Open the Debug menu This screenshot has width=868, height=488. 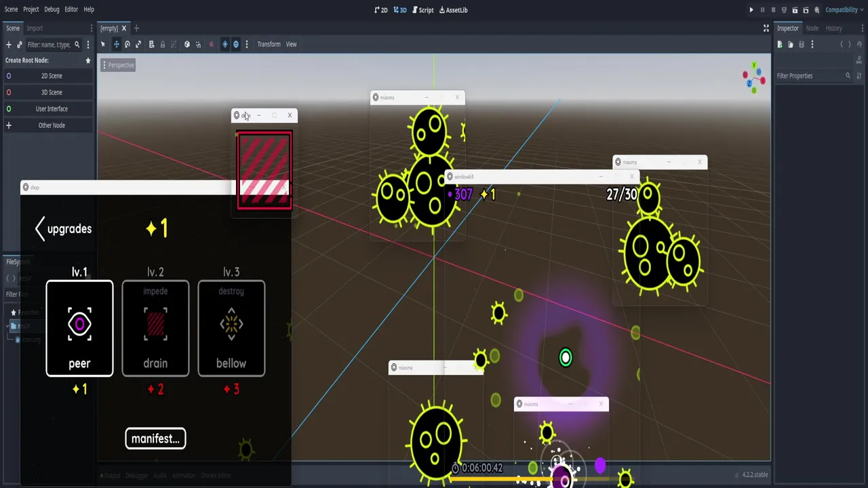pyautogui.click(x=52, y=9)
